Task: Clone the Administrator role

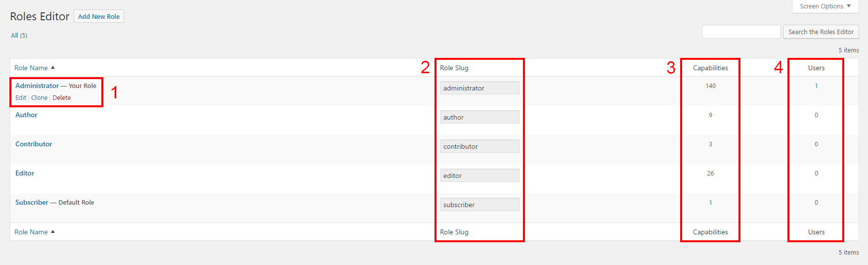Action: (x=39, y=97)
